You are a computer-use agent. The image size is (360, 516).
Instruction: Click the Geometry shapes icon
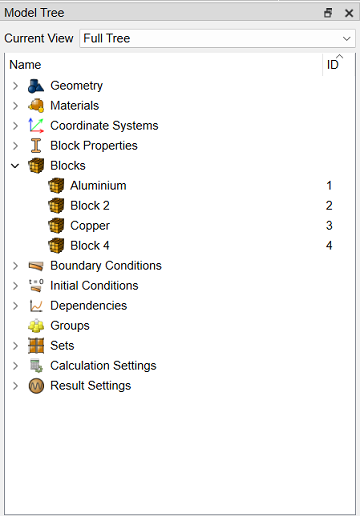(x=36, y=86)
